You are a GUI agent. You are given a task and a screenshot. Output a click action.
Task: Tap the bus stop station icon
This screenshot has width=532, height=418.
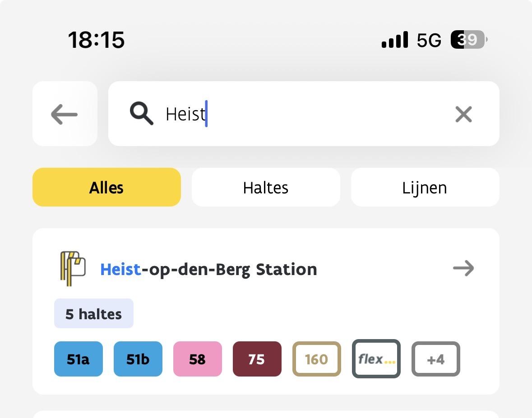(x=73, y=269)
